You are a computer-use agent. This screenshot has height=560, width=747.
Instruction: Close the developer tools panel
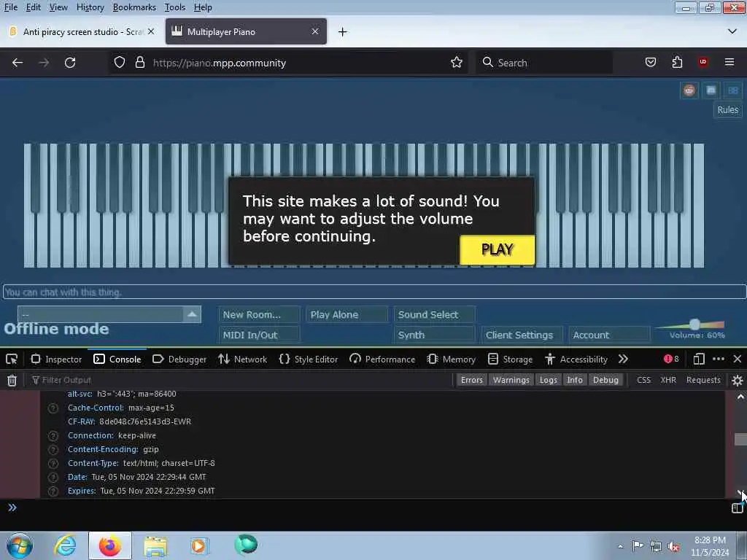pyautogui.click(x=737, y=359)
